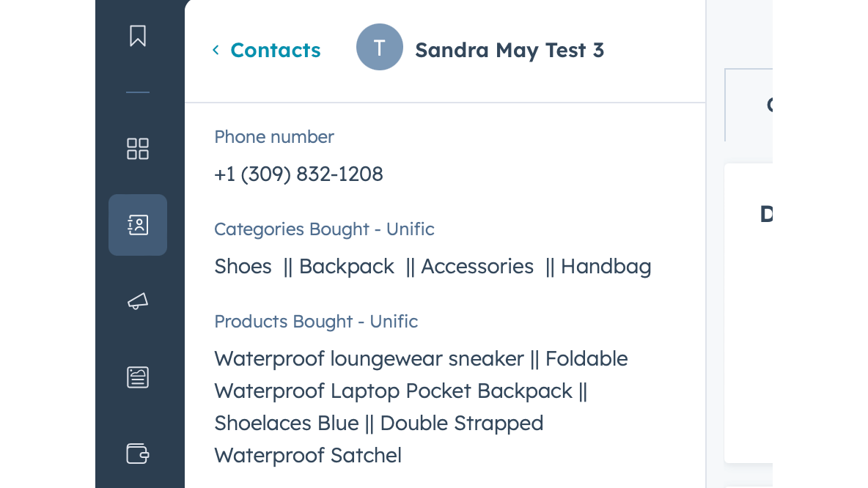Click the contact avatar showing letter T
The image size is (868, 488).
[x=380, y=47]
